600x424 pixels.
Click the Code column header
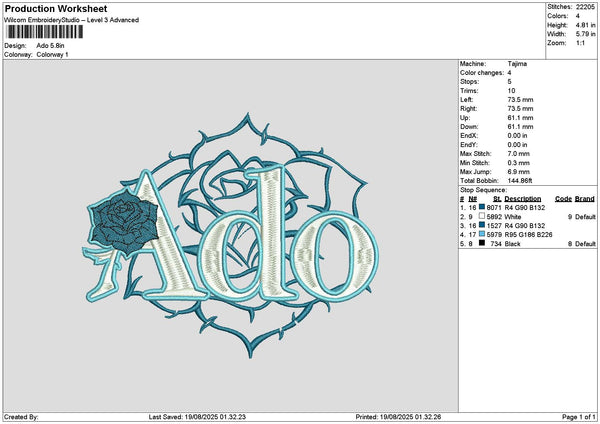563,198
